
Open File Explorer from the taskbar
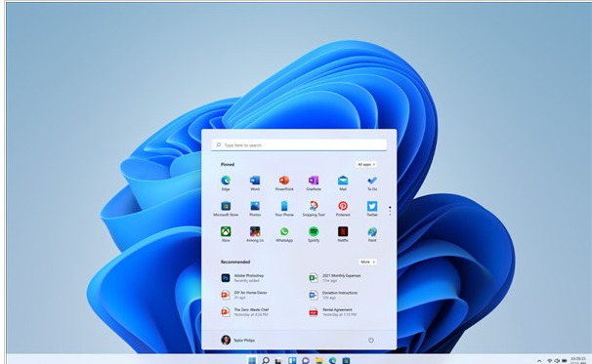319,361
